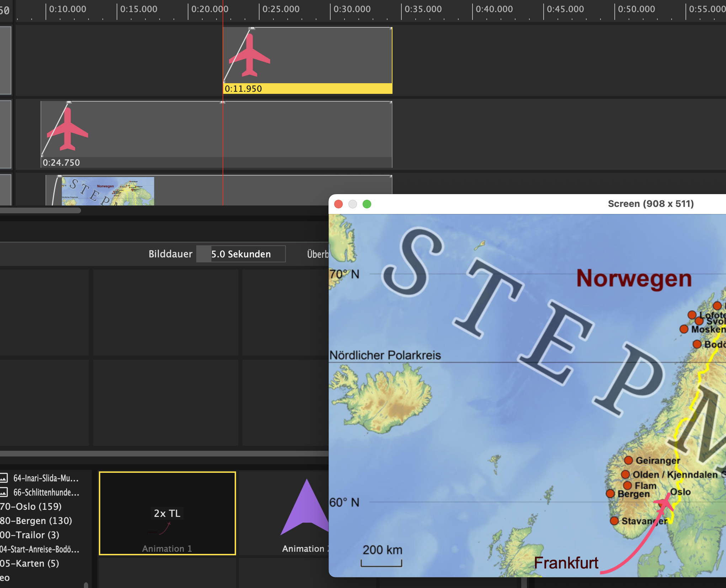Click the Bergen marker in the Screen preview
726x588 pixels.
point(610,493)
